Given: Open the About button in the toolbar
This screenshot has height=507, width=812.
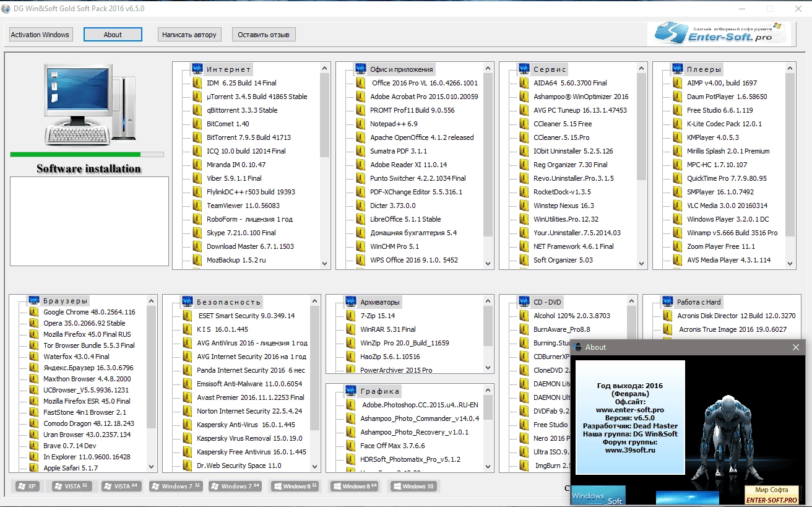Looking at the screenshot, I should point(113,35).
